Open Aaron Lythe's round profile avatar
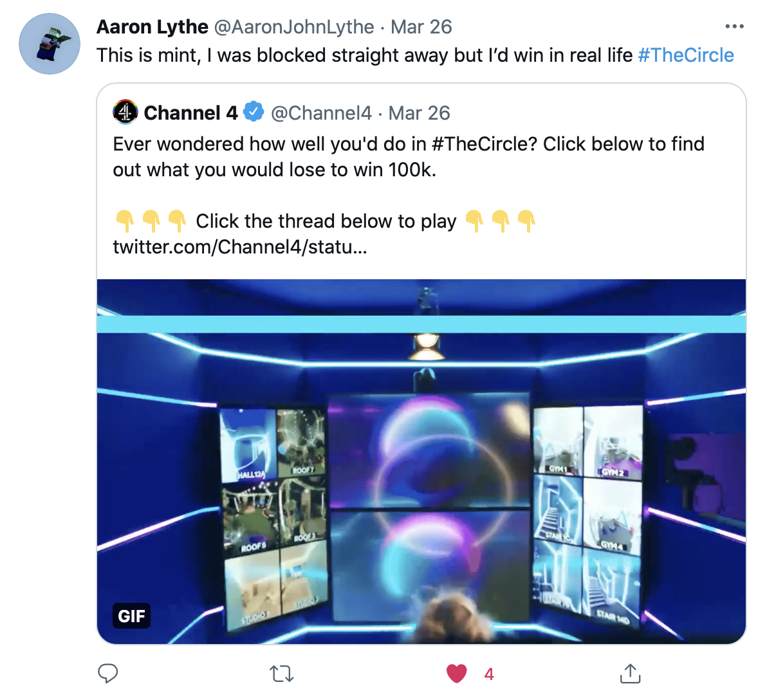 click(50, 44)
